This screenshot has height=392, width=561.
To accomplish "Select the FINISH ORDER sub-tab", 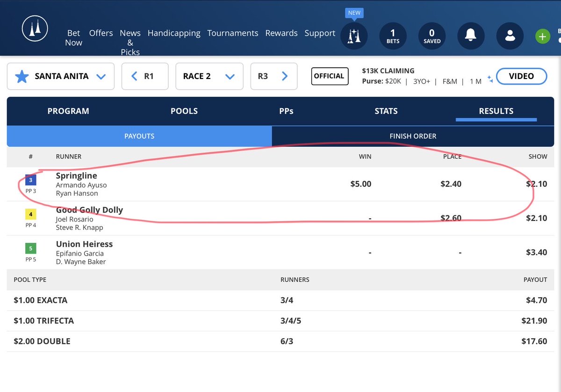I will point(413,136).
